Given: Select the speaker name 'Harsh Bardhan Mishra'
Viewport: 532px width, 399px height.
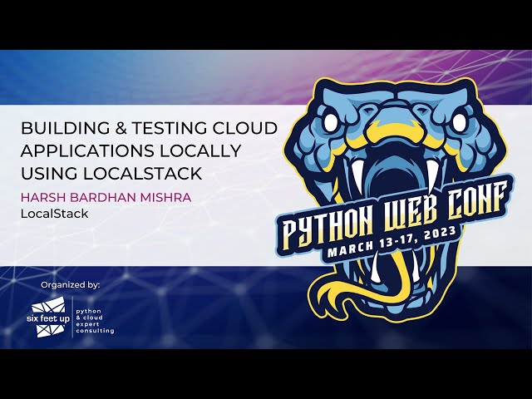Looking at the screenshot, I should (x=106, y=197).
